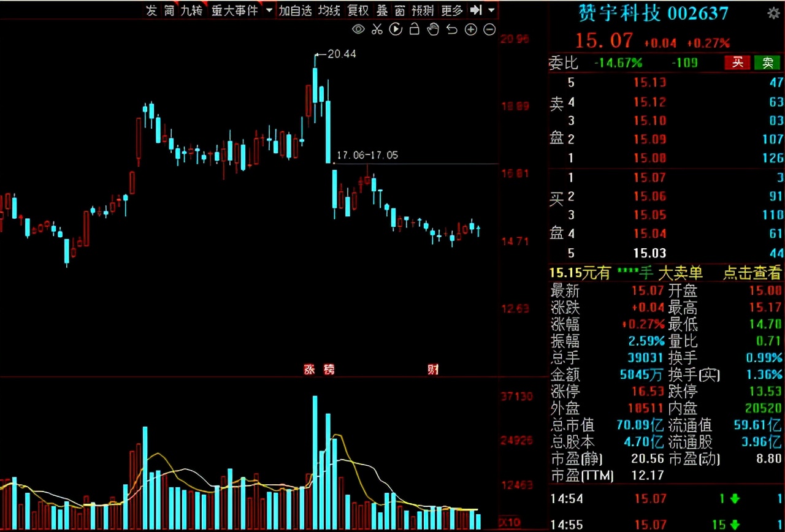
Task: Click the 14:54 trade tick row
Action: [x=666, y=499]
